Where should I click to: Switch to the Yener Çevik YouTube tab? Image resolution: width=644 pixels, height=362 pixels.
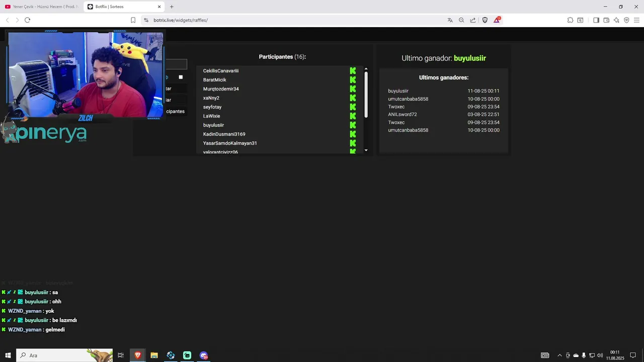click(x=41, y=7)
